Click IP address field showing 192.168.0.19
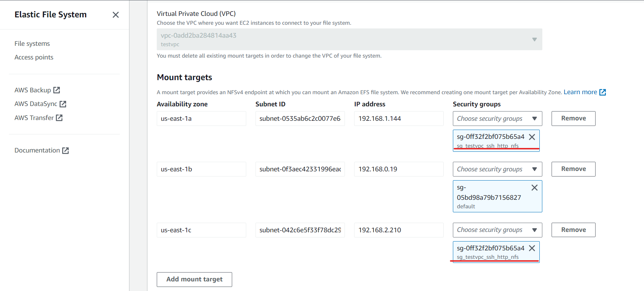This screenshot has height=291, width=644. 399,169
